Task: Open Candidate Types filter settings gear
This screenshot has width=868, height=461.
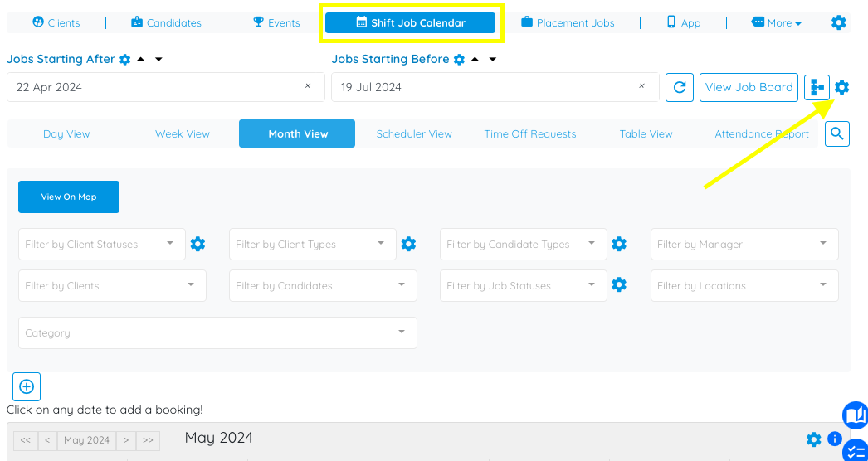Action: point(619,244)
